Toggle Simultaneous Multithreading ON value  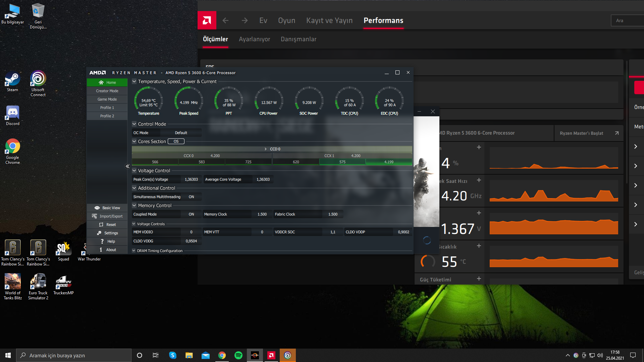click(191, 197)
